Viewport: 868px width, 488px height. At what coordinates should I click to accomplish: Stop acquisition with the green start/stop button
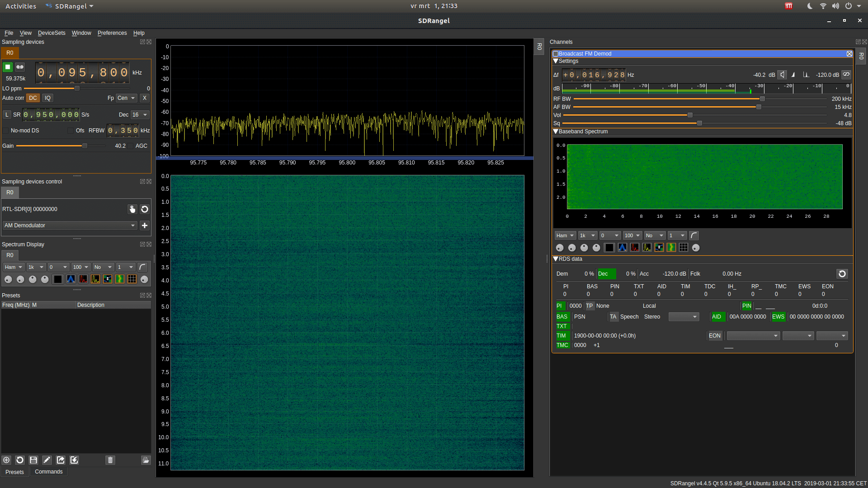(x=8, y=67)
